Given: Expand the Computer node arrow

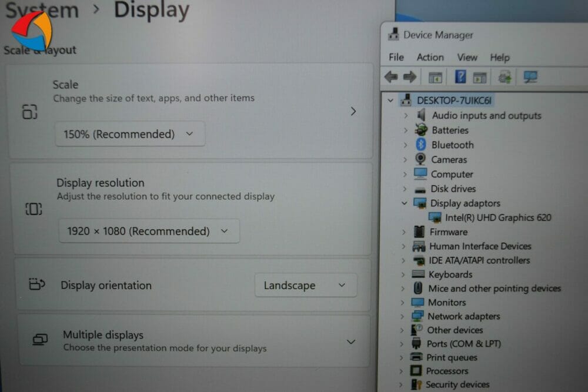Looking at the screenshot, I should 405,175.
